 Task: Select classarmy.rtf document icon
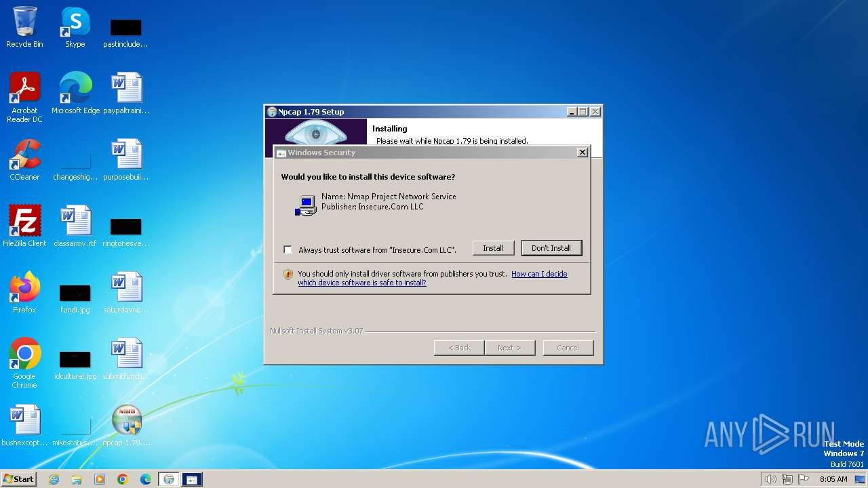tap(75, 226)
